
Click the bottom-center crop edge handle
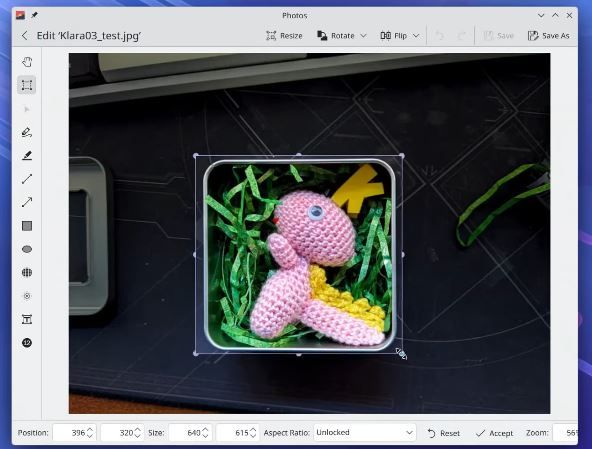[x=299, y=354]
